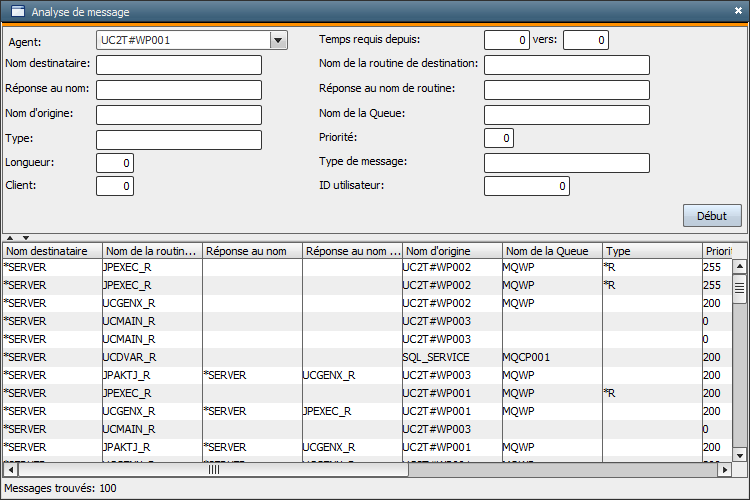Image resolution: width=750 pixels, height=500 pixels.
Task: Sort by Nom de la Queue column header
Action: tap(552, 251)
